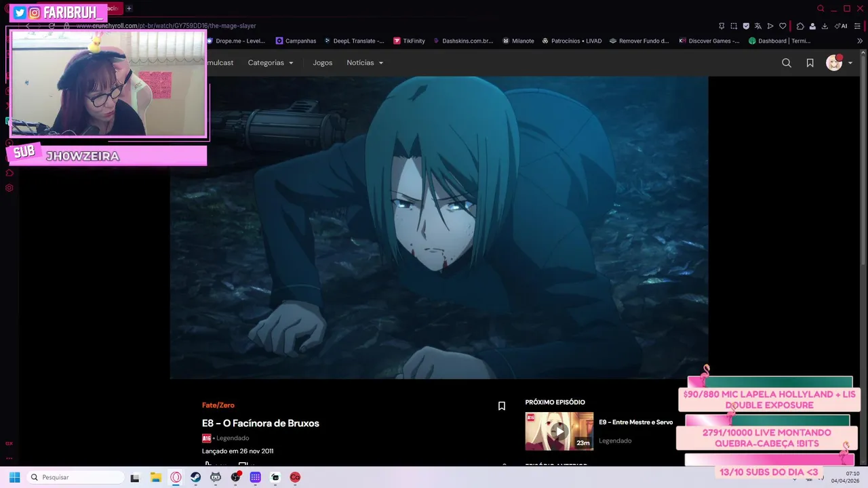
Task: Toggle the ad-blocker shield icon
Action: [746, 26]
